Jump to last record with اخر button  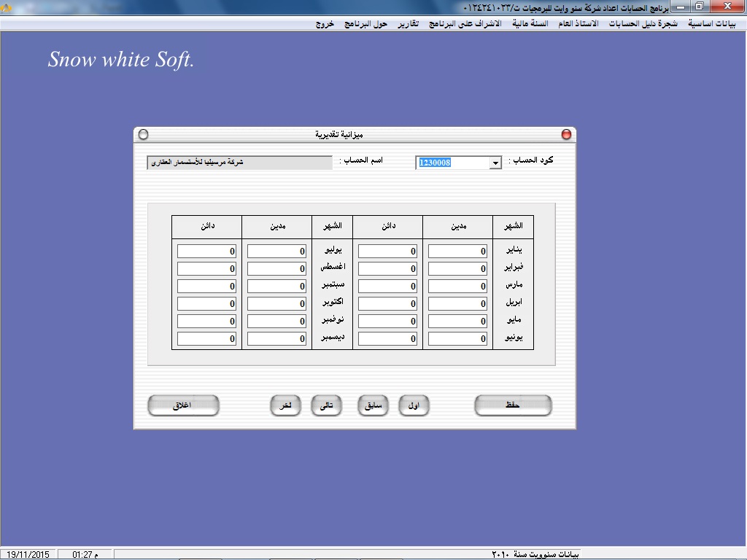pyautogui.click(x=285, y=405)
